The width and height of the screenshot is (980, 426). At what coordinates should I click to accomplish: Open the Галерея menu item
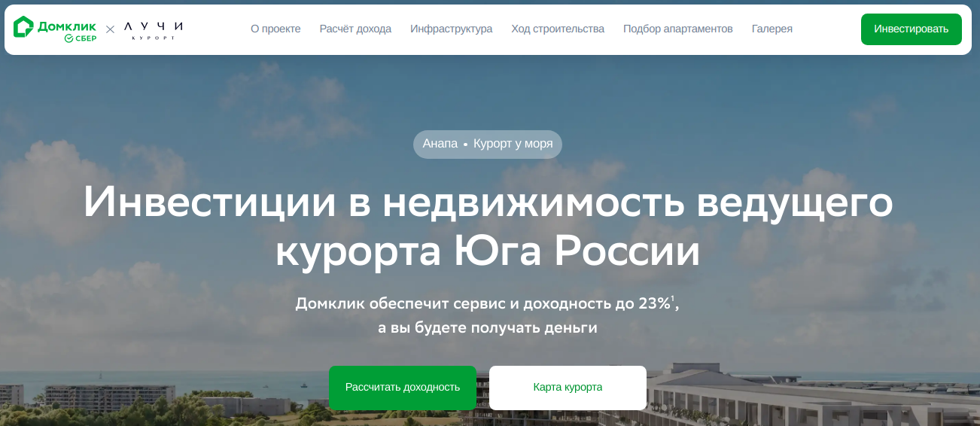pos(772,29)
